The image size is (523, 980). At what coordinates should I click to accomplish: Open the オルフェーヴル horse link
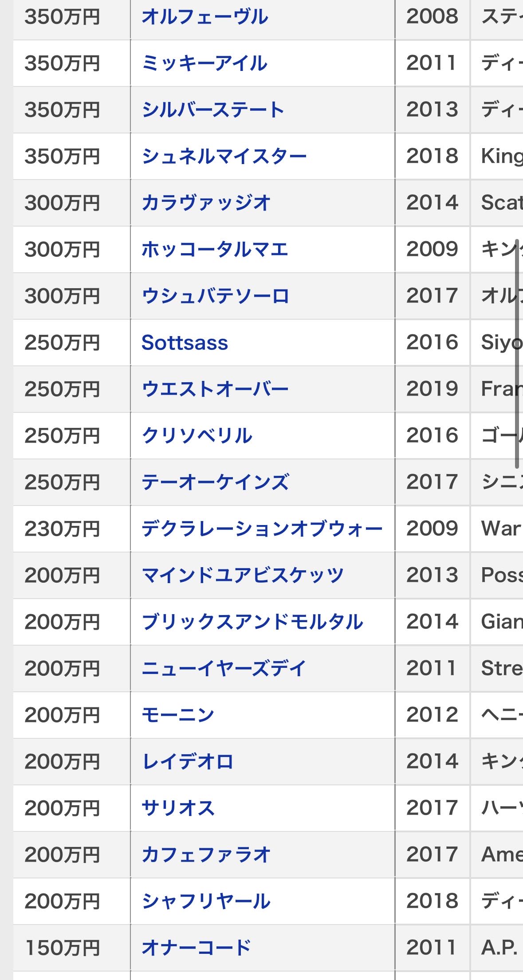[204, 17]
